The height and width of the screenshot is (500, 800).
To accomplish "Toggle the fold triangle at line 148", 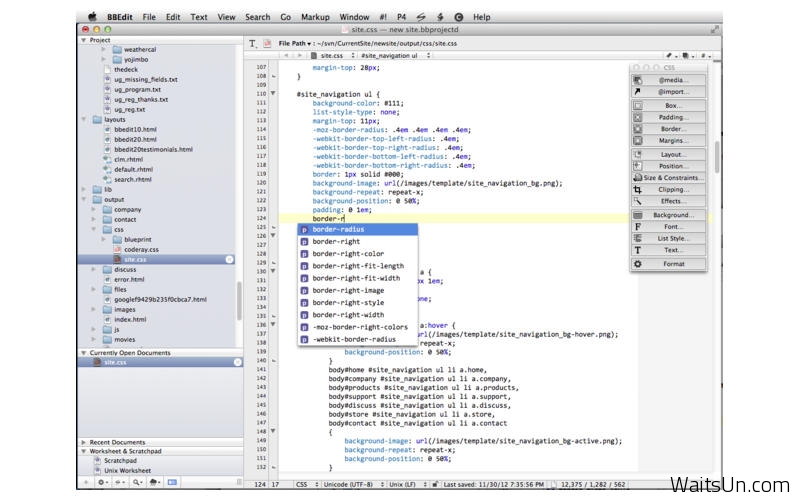I will tap(273, 432).
